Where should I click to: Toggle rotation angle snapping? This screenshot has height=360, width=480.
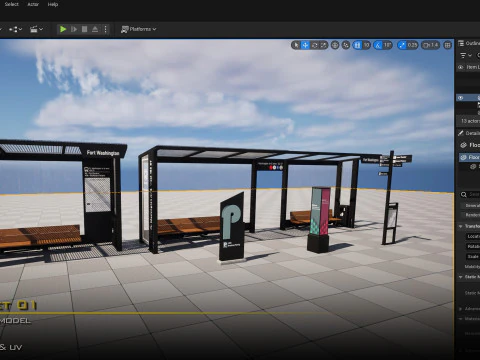(x=378, y=45)
